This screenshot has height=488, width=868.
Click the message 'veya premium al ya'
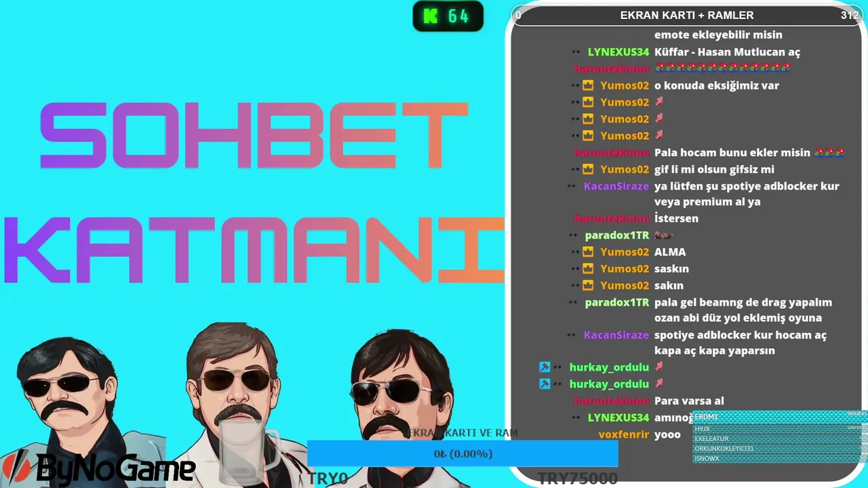(x=707, y=202)
